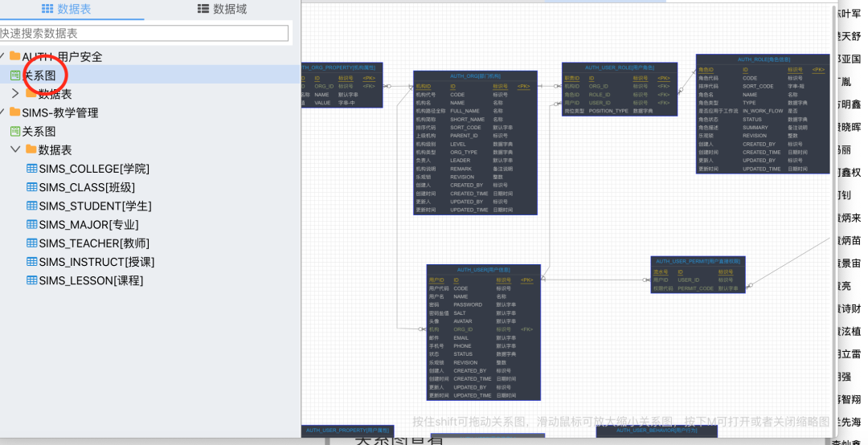
Task: Click the SIMS_STUDENT table icon
Action: point(32,206)
